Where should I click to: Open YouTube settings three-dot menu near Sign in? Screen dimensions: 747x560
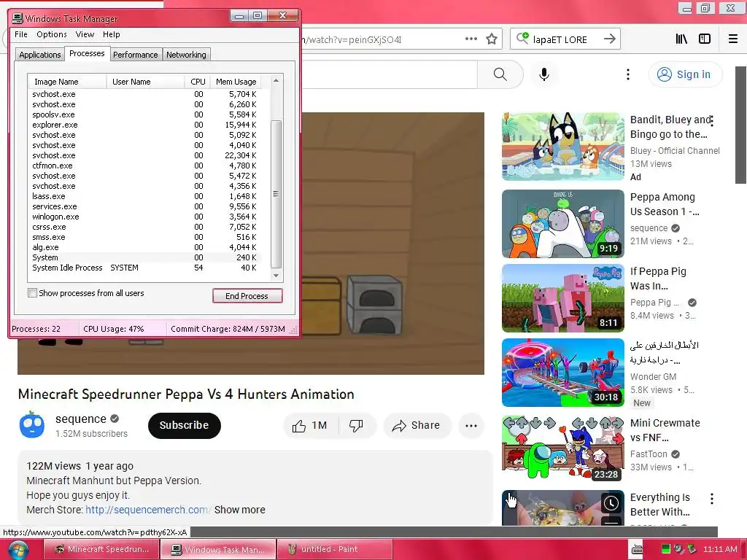628,74
